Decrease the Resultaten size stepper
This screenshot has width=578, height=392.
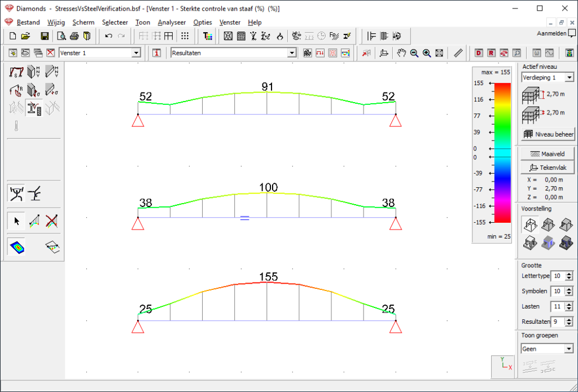[x=569, y=324]
